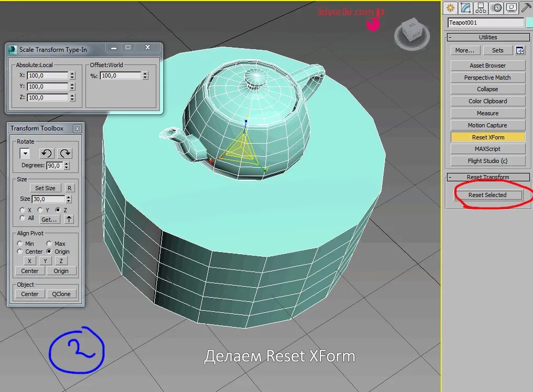Image resolution: width=533 pixels, height=392 pixels.
Task: Open the Motion Capture utility
Action: point(488,125)
